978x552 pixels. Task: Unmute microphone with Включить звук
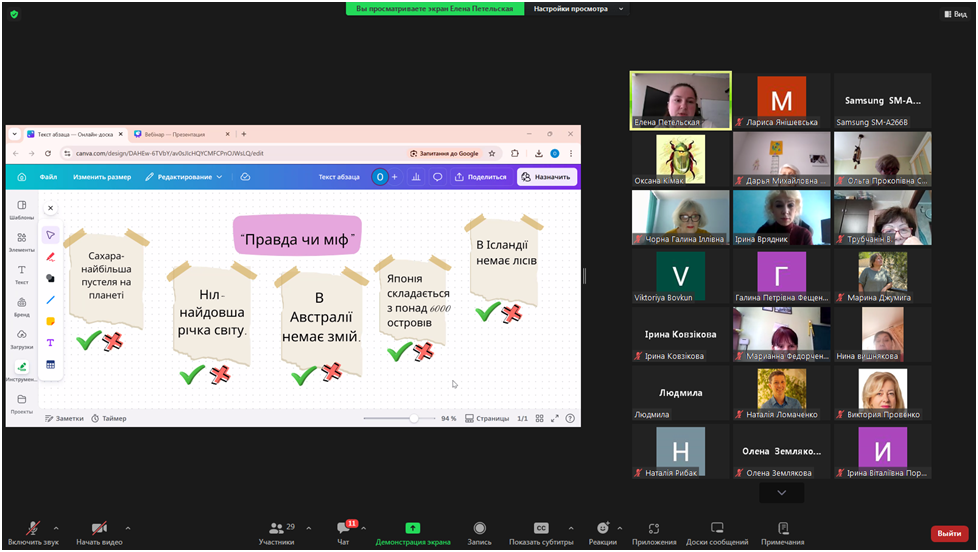[x=33, y=528]
